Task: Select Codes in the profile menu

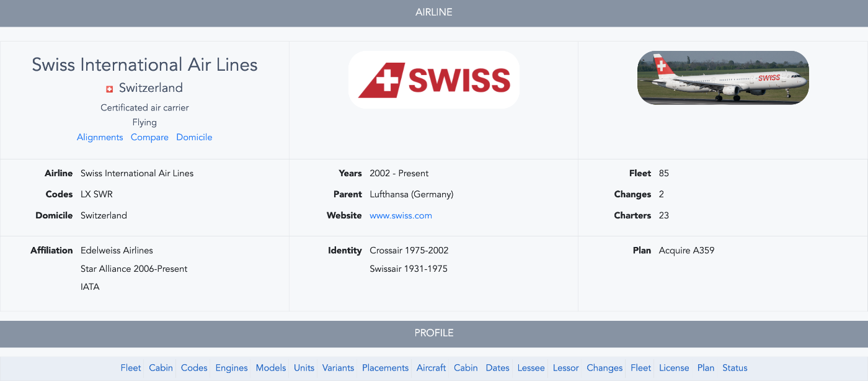Action: tap(194, 368)
